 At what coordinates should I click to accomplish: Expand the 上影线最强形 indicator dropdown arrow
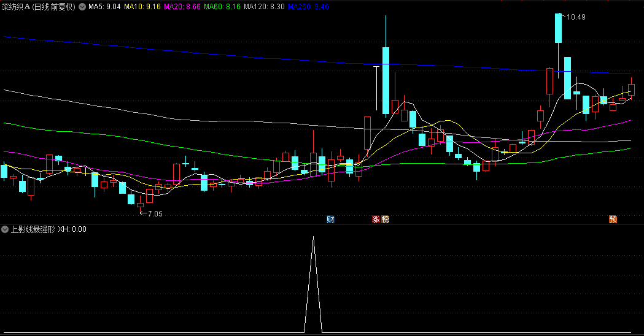(x=5, y=229)
